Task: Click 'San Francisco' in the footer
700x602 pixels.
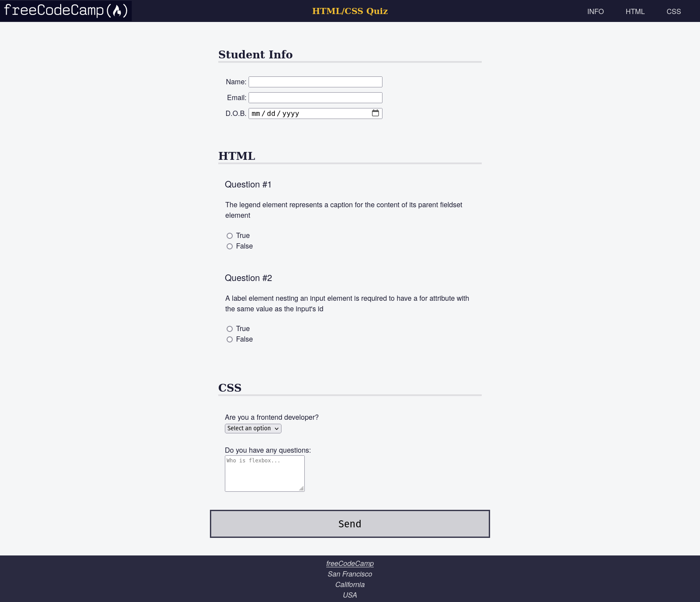Action: click(350, 574)
